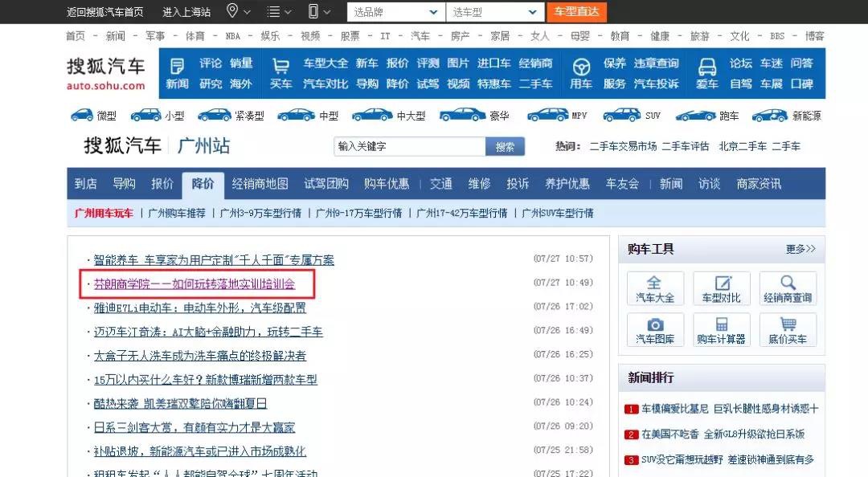Screen dimensions: 868x477
Task: Open ranked news 在美国不吃香 全新GLS
Action: (723, 434)
